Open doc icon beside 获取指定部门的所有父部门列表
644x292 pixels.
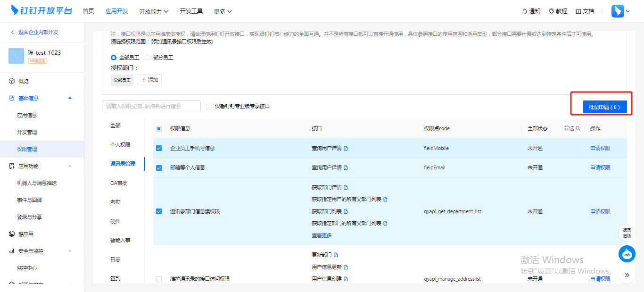385,223
